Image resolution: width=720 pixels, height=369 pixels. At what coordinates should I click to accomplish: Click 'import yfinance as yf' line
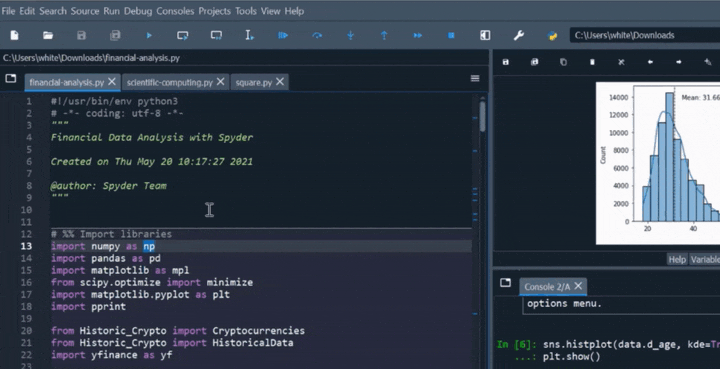tap(112, 355)
